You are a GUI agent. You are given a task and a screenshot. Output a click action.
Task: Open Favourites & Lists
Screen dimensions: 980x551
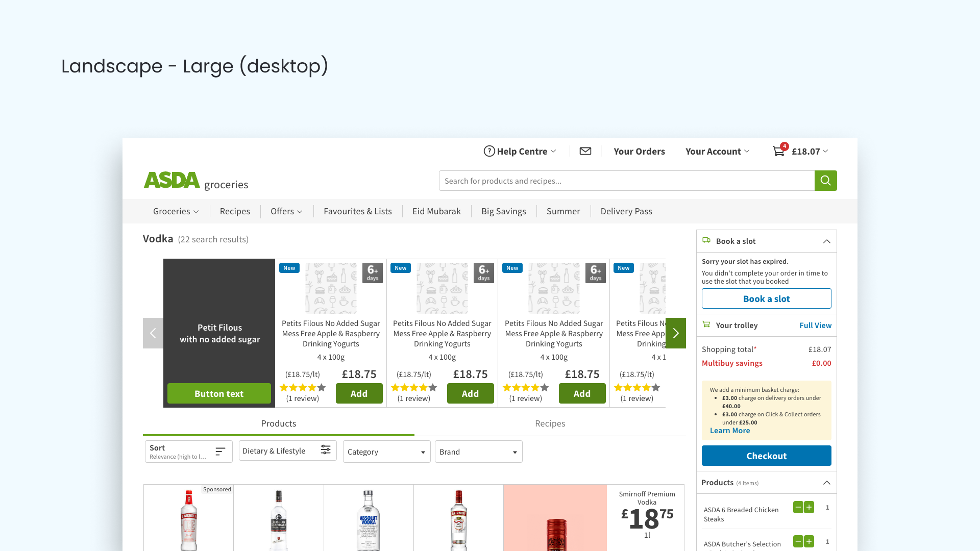pos(358,211)
